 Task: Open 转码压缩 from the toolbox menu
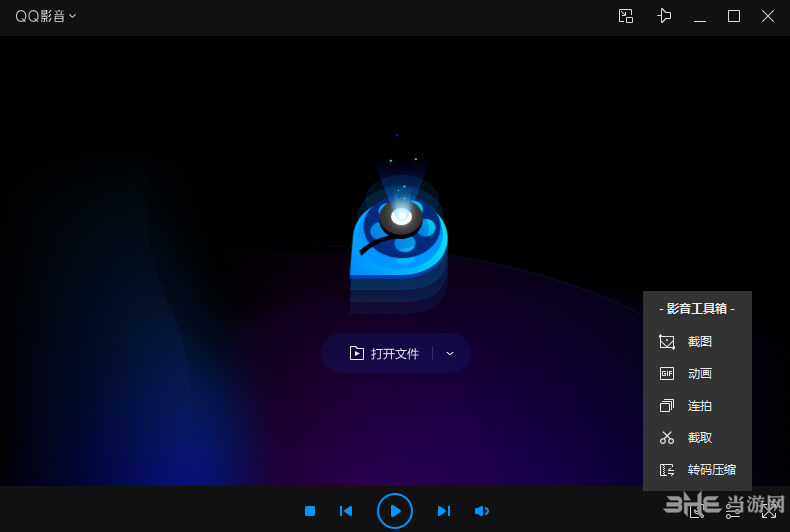click(697, 470)
